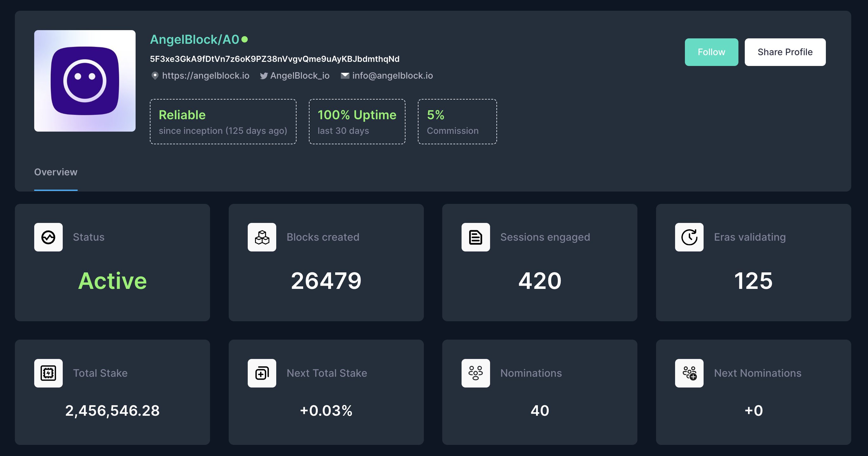Click the Total Stake label
Screen dimensions: 868x456
[100, 373]
